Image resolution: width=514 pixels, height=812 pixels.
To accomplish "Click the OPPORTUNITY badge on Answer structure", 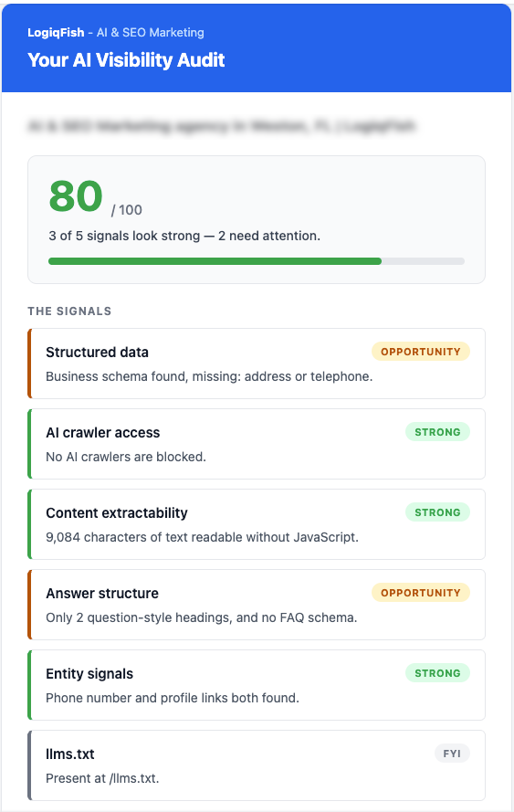I will pos(420,593).
